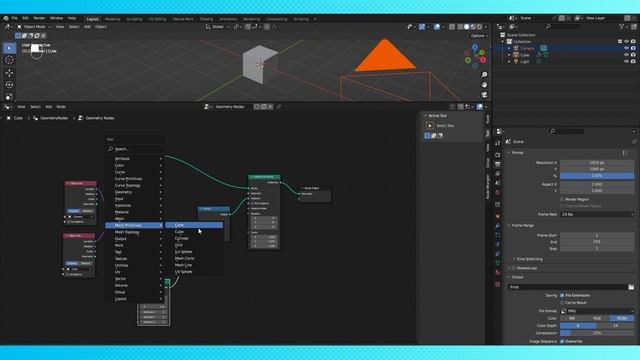This screenshot has height=360, width=640.
Task: Switch to solid viewport shading
Action: (467, 27)
